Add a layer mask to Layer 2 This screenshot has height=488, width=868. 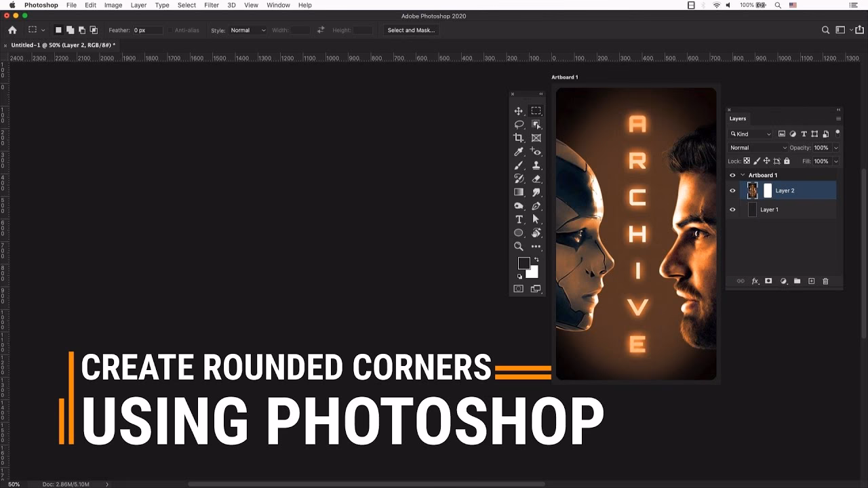coord(769,281)
